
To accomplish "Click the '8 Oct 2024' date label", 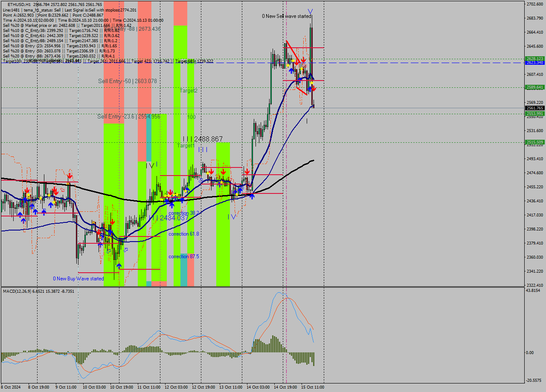I will click(x=11, y=387).
